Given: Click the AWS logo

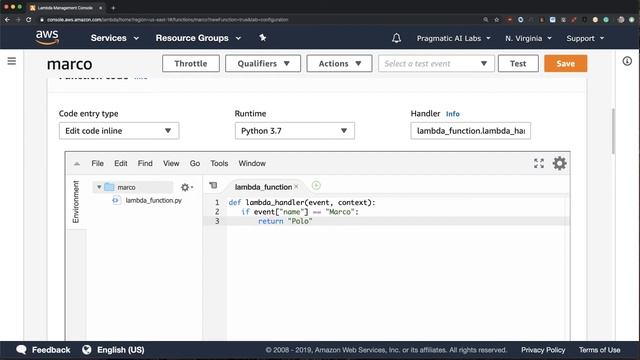Looking at the screenshot, I should (x=47, y=38).
